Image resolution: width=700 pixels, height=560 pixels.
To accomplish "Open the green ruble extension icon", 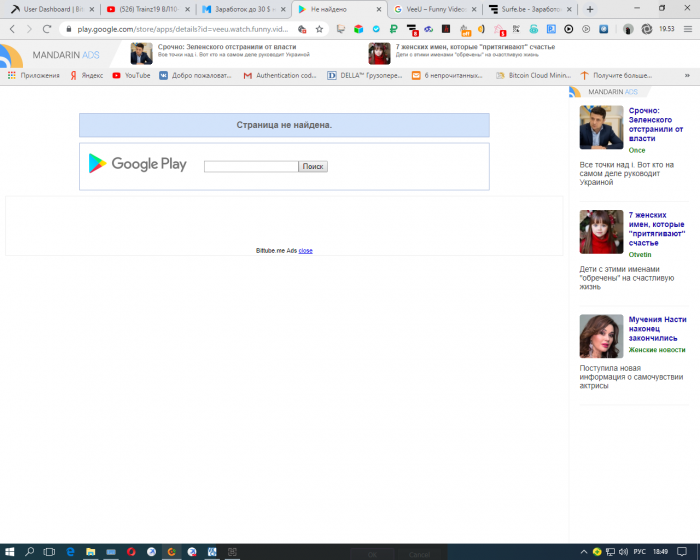I will (393, 29).
